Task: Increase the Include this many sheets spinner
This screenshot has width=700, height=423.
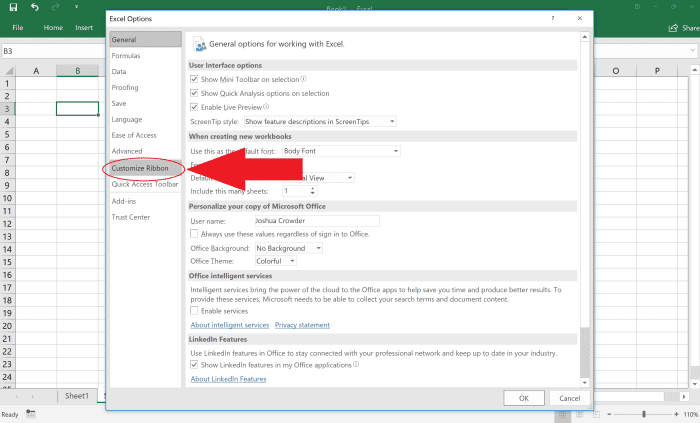Action: pos(312,188)
